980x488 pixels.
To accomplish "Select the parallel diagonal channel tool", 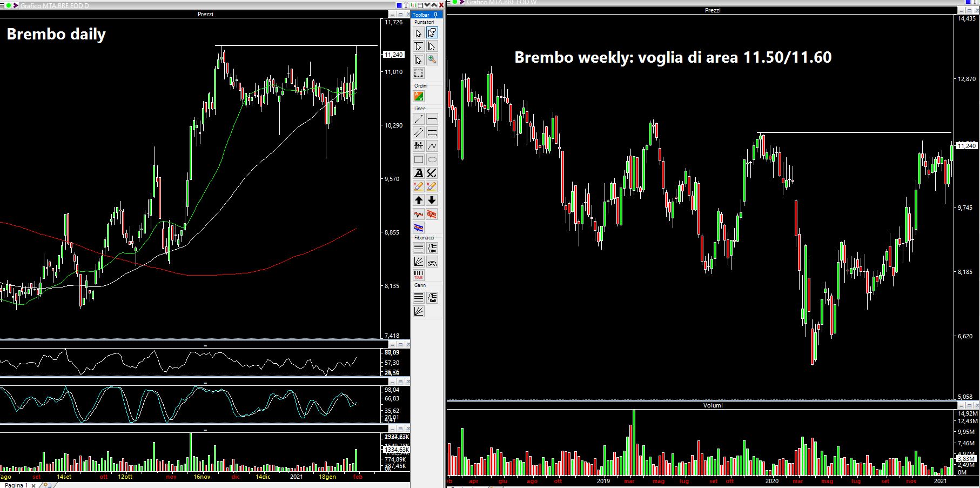I will (418, 133).
